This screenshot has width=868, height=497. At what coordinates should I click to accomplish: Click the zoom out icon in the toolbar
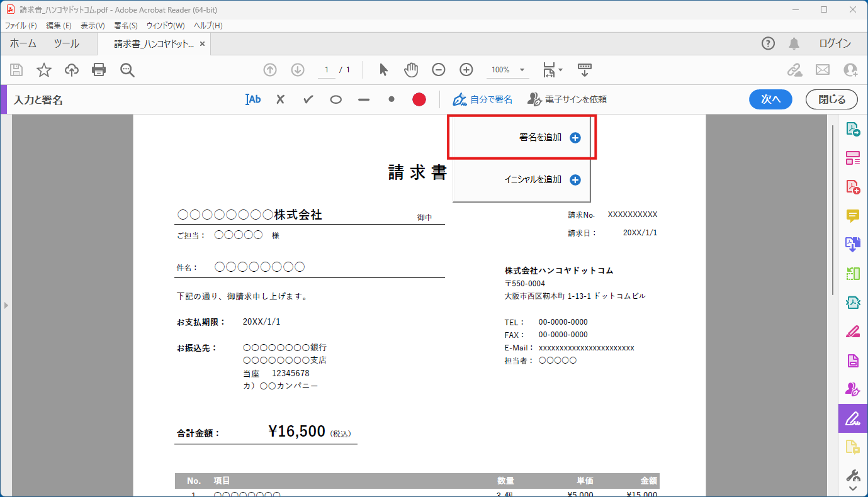pos(438,70)
